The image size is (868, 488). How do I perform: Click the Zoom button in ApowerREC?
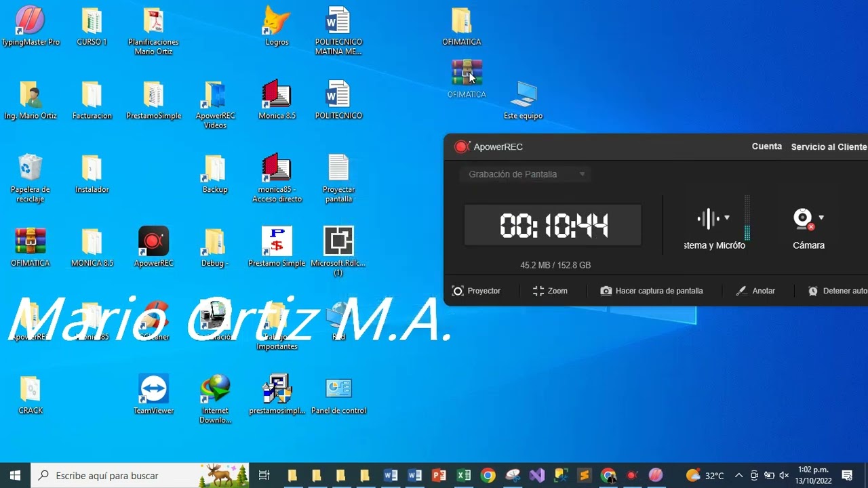pos(550,291)
